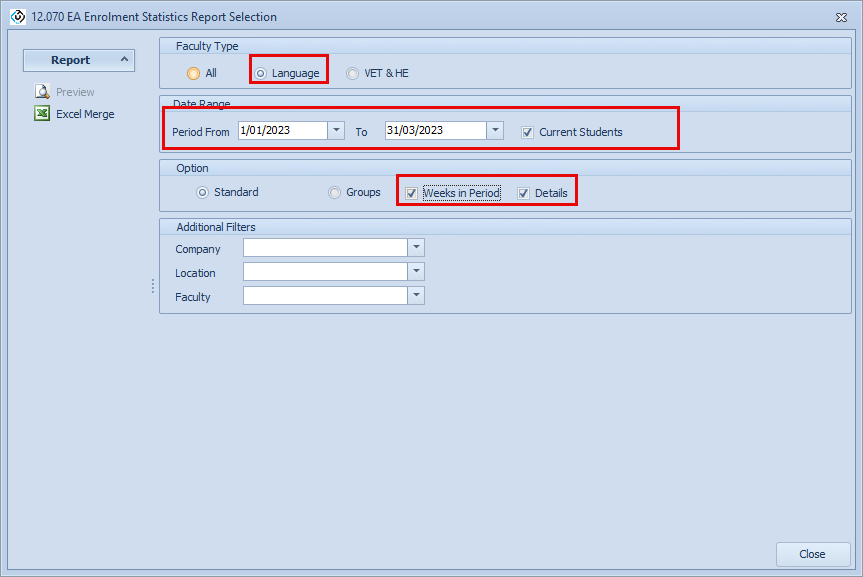The image size is (863, 577).
Task: Select the All faculty type option
Action: point(193,73)
